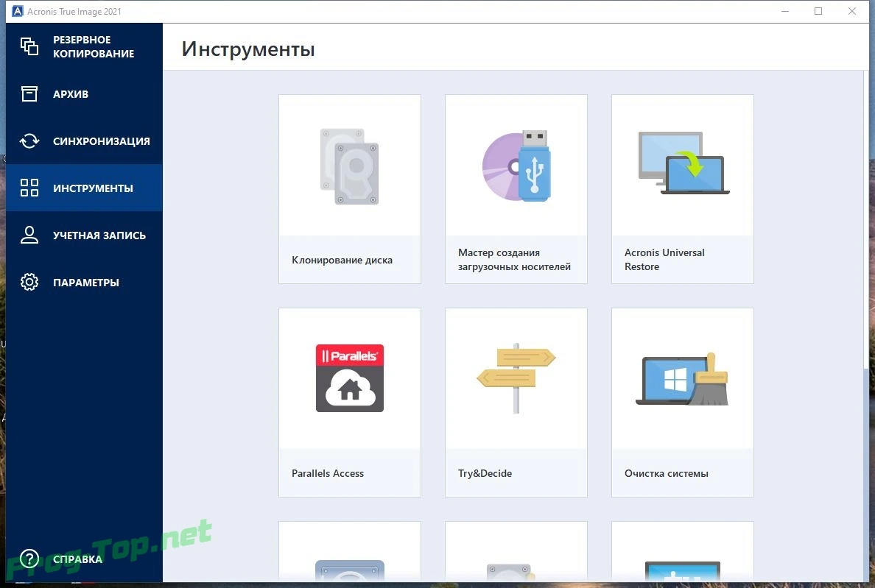Click the bootable media USB and disc icon
875x588 pixels.
click(x=516, y=166)
